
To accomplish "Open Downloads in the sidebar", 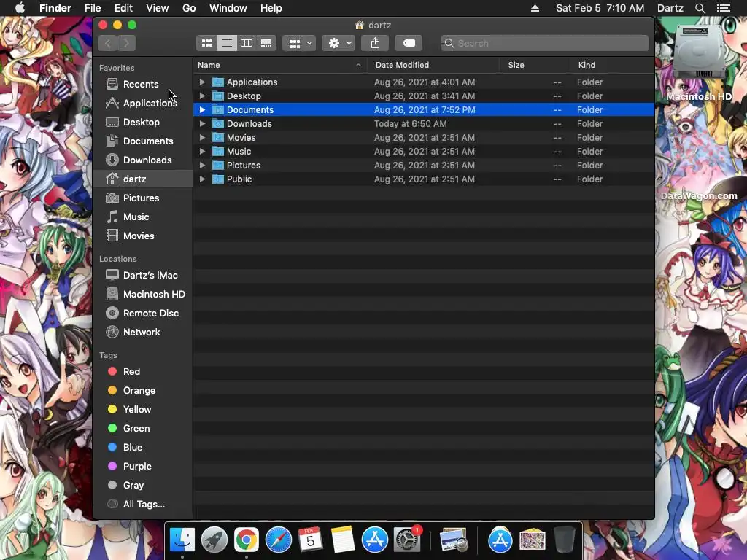I will (142, 160).
